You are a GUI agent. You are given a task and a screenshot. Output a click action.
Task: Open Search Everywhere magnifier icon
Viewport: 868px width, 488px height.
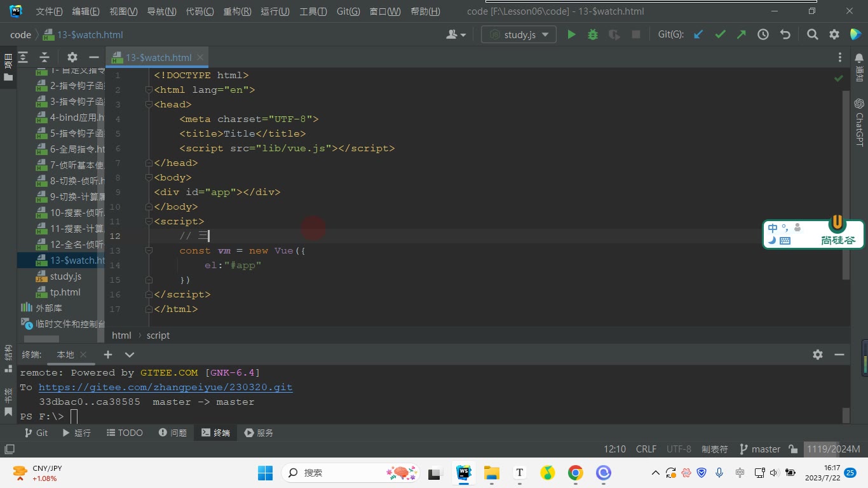(812, 34)
